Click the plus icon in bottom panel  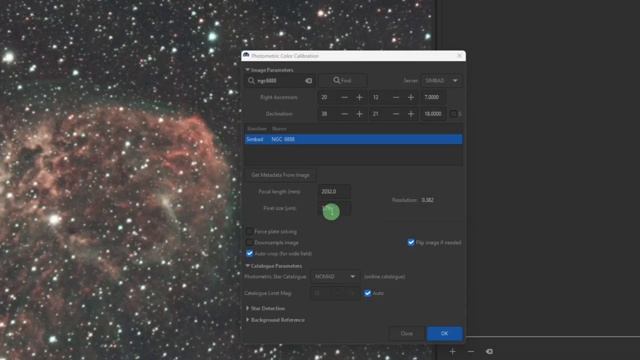[453, 351]
